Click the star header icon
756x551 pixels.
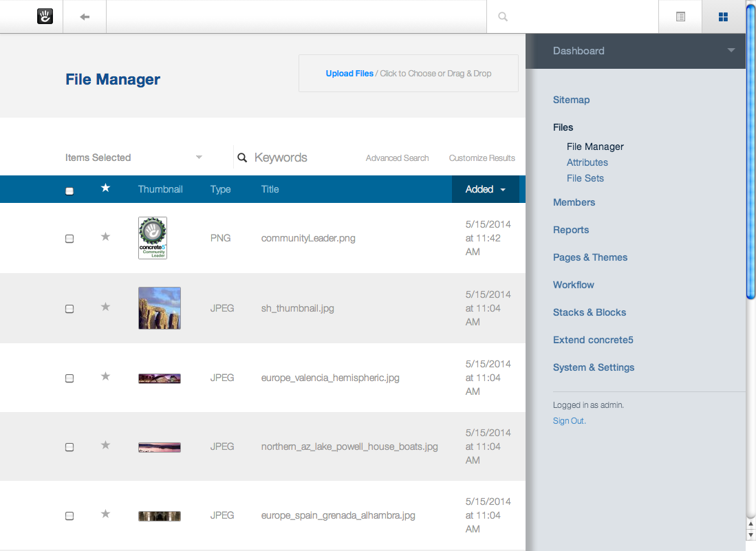105,188
